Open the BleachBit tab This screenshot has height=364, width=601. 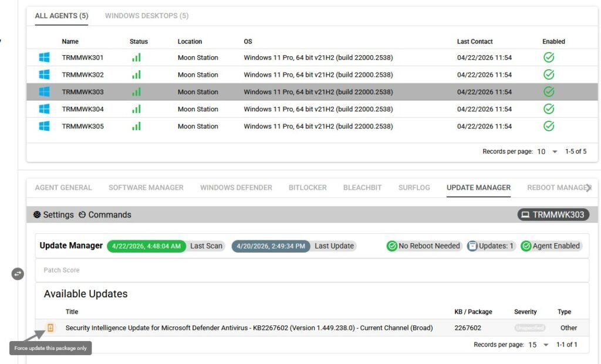(x=363, y=188)
